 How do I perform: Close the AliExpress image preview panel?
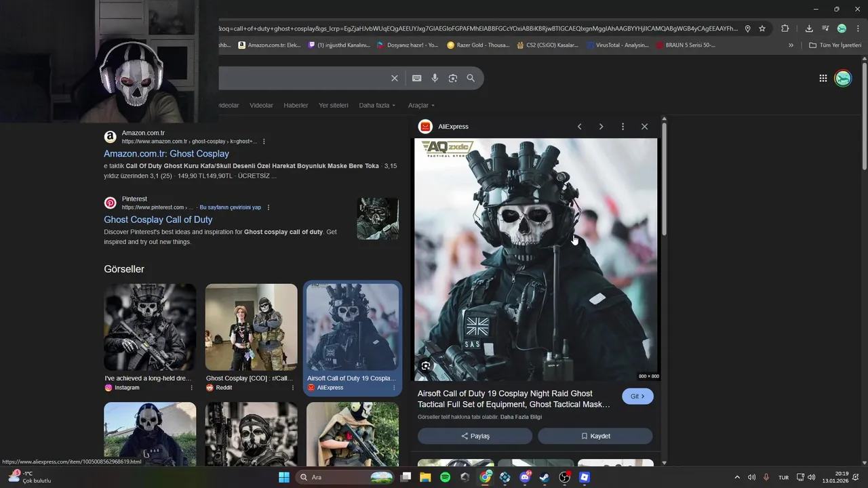click(644, 127)
